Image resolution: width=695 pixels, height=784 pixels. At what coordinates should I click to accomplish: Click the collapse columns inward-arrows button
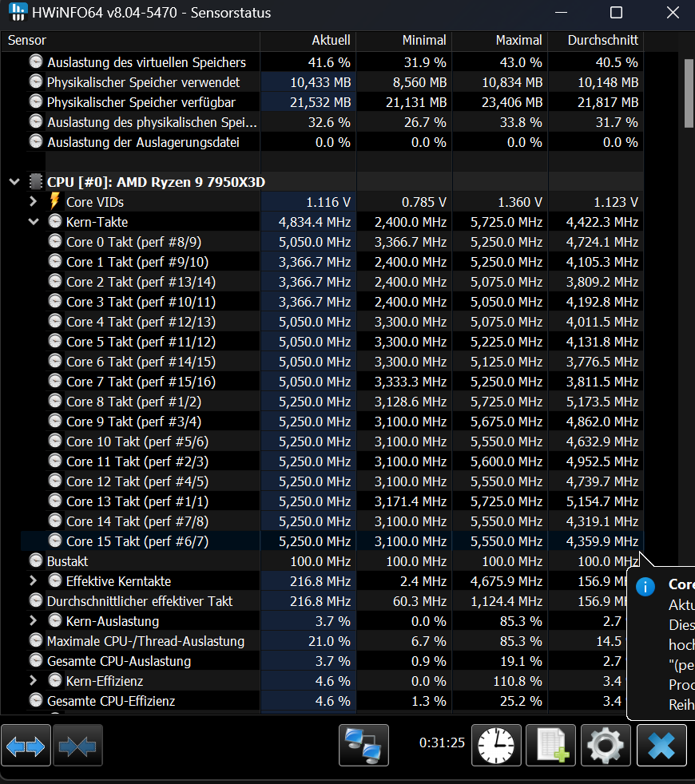(77, 746)
